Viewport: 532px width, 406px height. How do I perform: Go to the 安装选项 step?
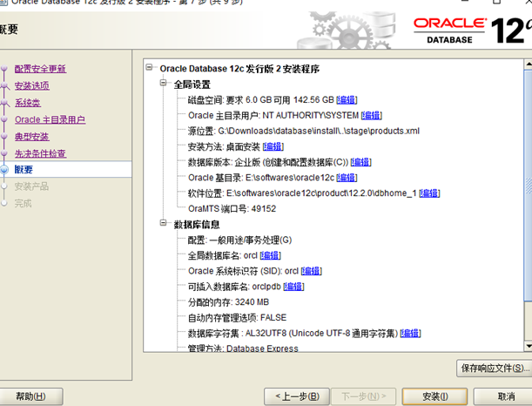(x=32, y=85)
